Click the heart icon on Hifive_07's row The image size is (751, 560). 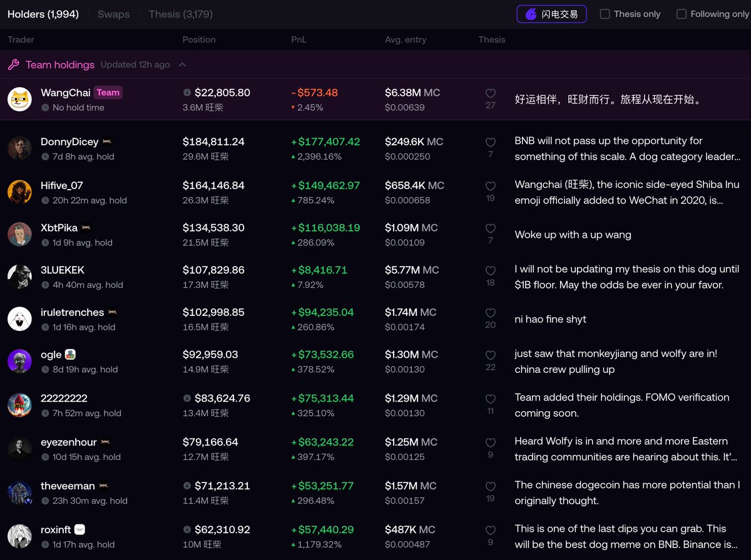coord(491,186)
